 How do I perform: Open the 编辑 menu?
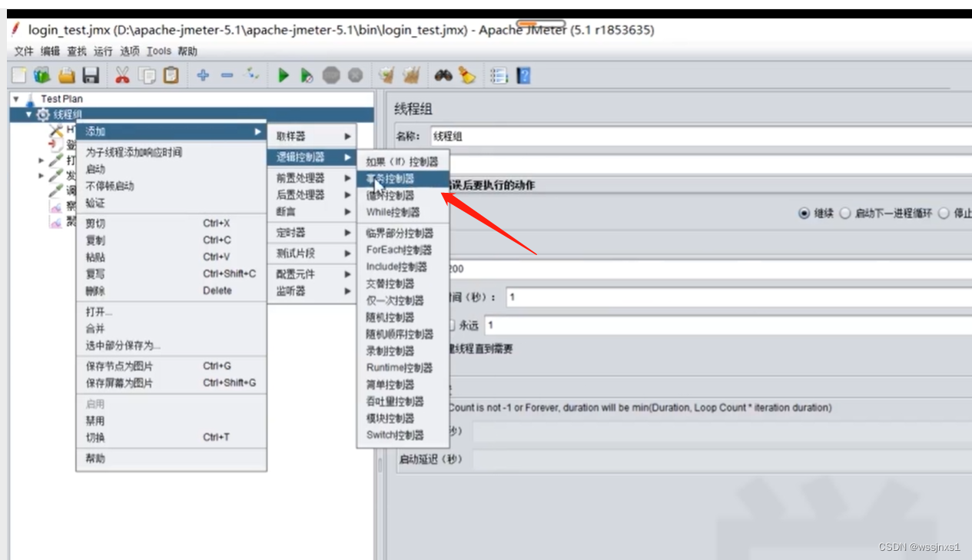coord(50,51)
